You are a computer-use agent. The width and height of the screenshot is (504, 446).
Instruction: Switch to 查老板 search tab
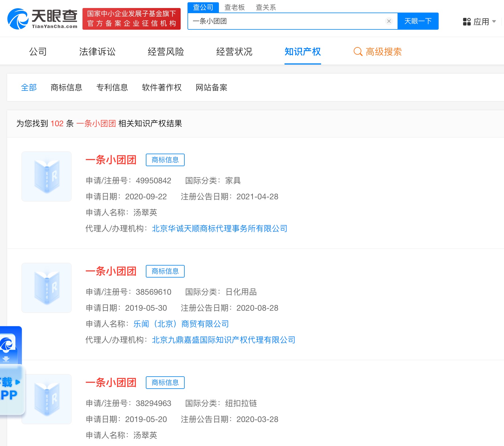(x=234, y=7)
